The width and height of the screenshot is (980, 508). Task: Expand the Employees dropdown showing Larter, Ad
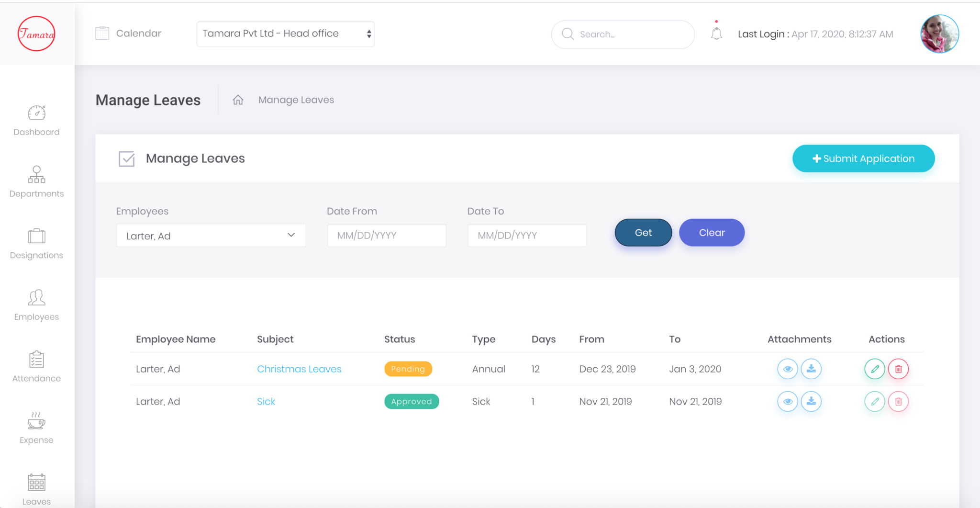(x=211, y=236)
